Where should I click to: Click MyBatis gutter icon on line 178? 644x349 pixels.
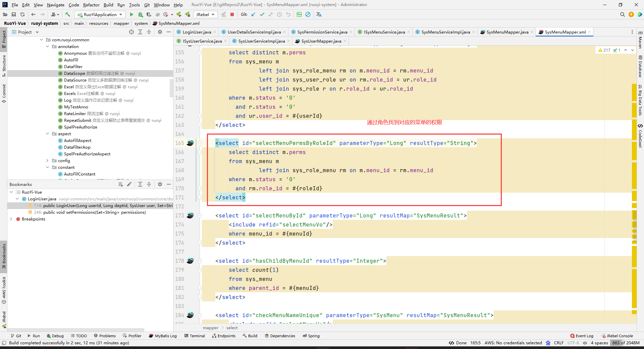pos(190,261)
